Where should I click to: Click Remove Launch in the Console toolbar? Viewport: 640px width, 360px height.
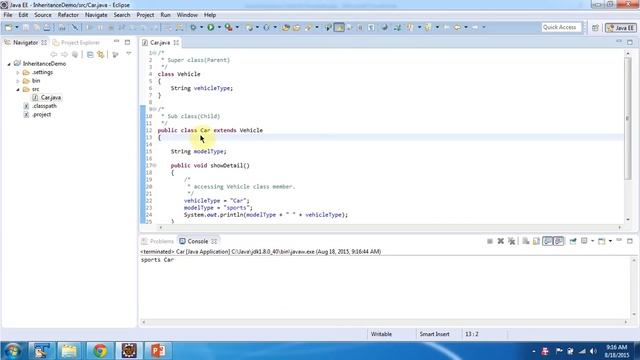pos(501,241)
